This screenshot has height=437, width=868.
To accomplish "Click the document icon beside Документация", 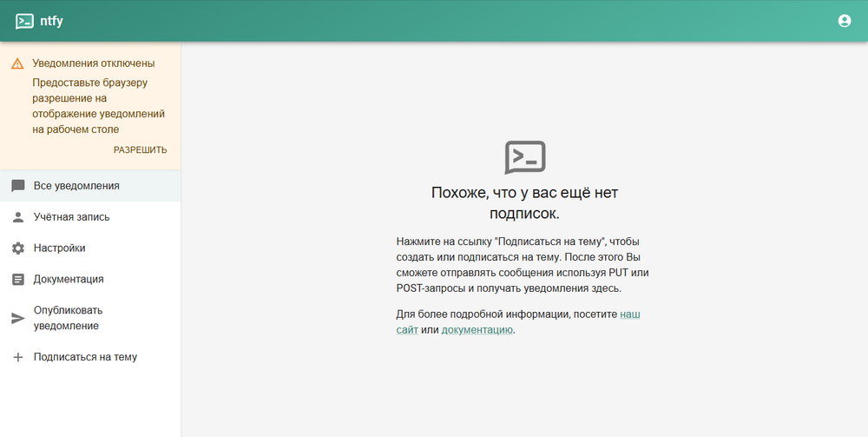I will click(17, 279).
